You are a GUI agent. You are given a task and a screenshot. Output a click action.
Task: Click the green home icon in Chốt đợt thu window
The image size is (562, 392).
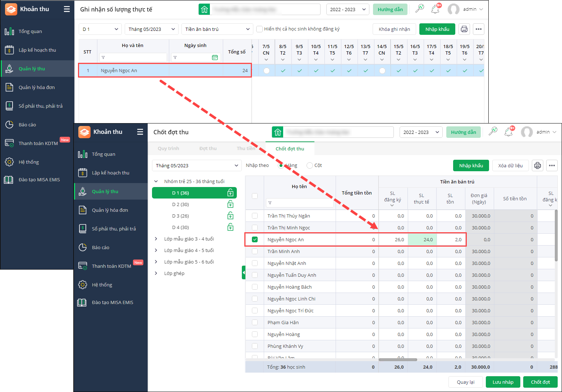click(277, 132)
